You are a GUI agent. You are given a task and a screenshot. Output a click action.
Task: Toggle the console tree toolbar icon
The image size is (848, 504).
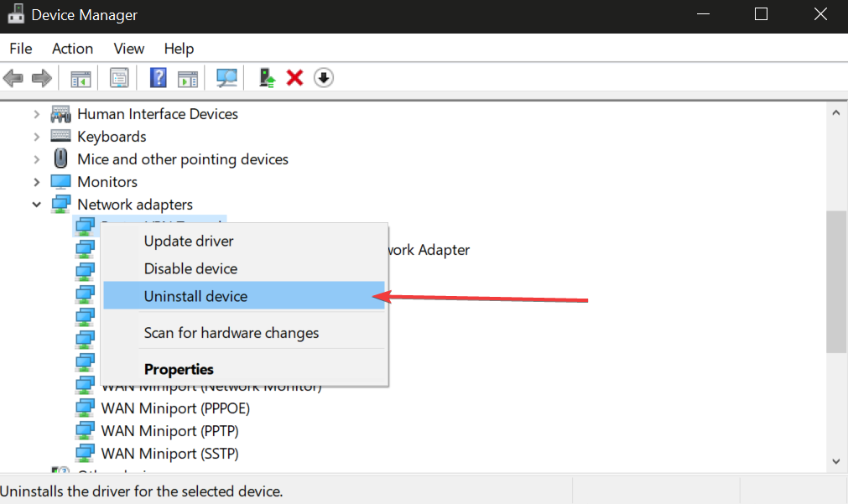81,78
